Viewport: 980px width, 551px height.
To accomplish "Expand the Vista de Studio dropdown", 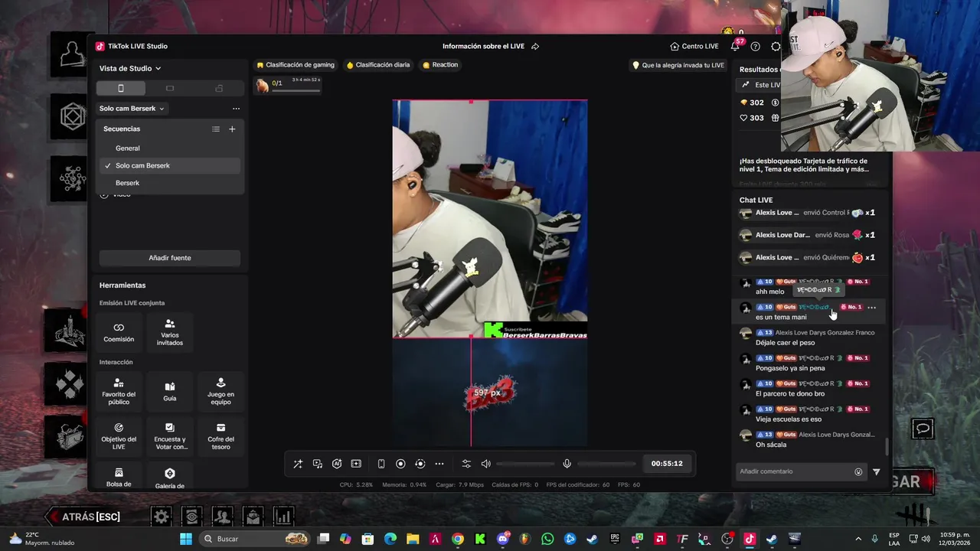I will pyautogui.click(x=130, y=68).
